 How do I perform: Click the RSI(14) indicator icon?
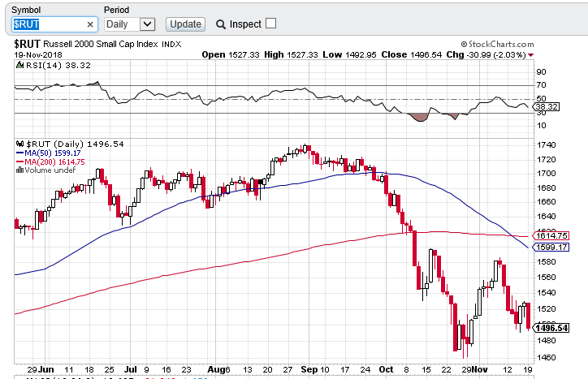point(19,65)
